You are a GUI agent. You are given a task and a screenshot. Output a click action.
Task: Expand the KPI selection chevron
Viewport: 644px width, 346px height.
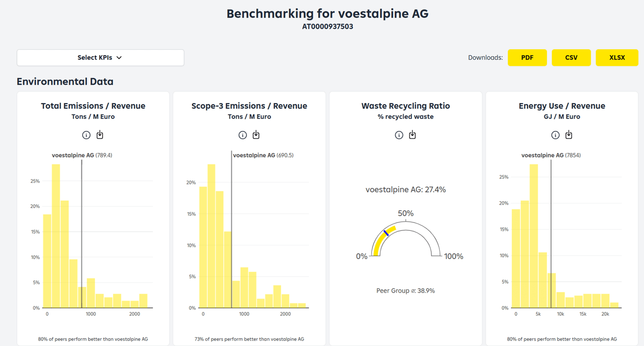[119, 58]
